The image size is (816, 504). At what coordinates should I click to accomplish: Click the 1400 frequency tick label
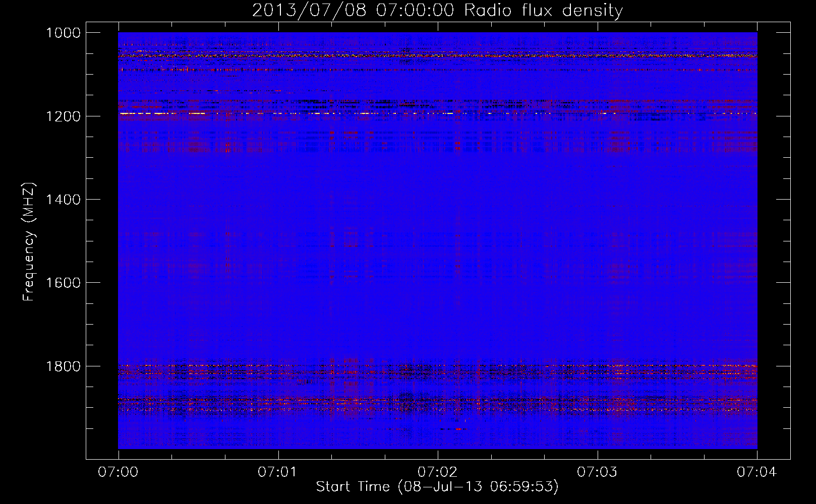point(63,200)
